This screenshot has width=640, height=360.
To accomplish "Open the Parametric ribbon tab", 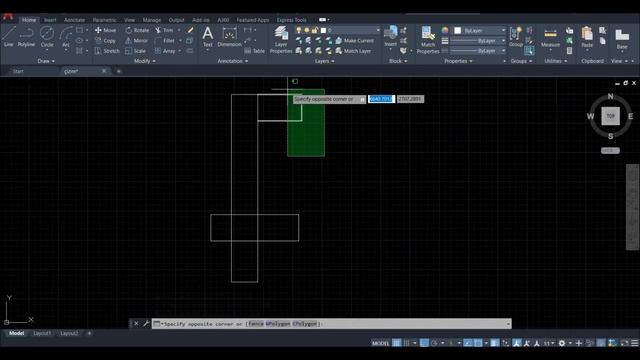I will pyautogui.click(x=104, y=20).
